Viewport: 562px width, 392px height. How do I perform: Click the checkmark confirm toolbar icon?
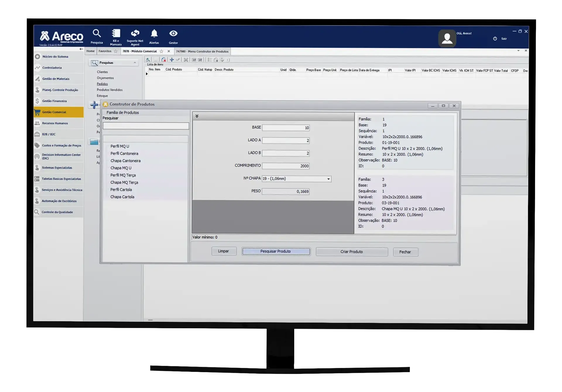click(178, 60)
